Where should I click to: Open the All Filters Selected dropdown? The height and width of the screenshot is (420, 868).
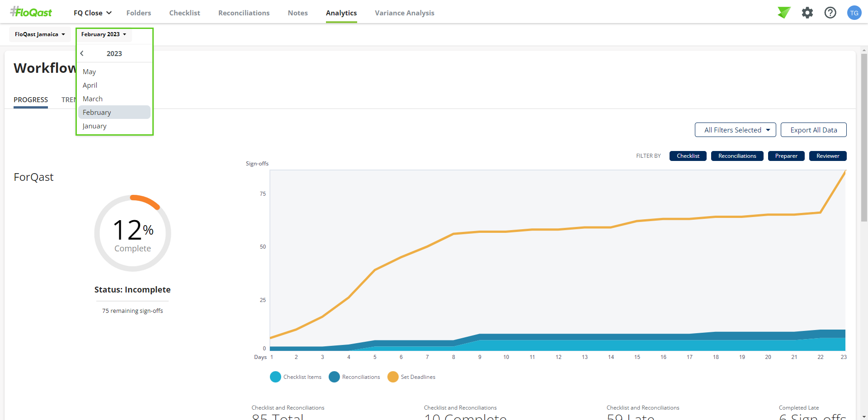click(x=736, y=130)
